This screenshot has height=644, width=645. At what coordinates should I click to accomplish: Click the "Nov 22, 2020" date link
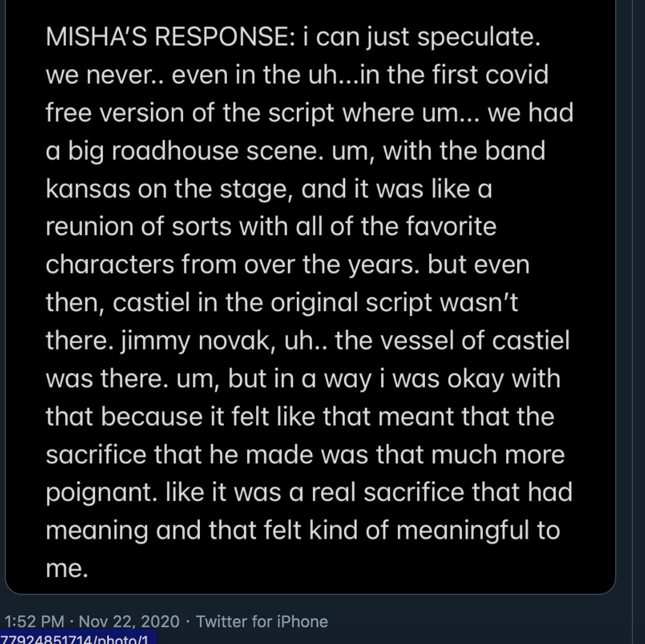(129, 621)
